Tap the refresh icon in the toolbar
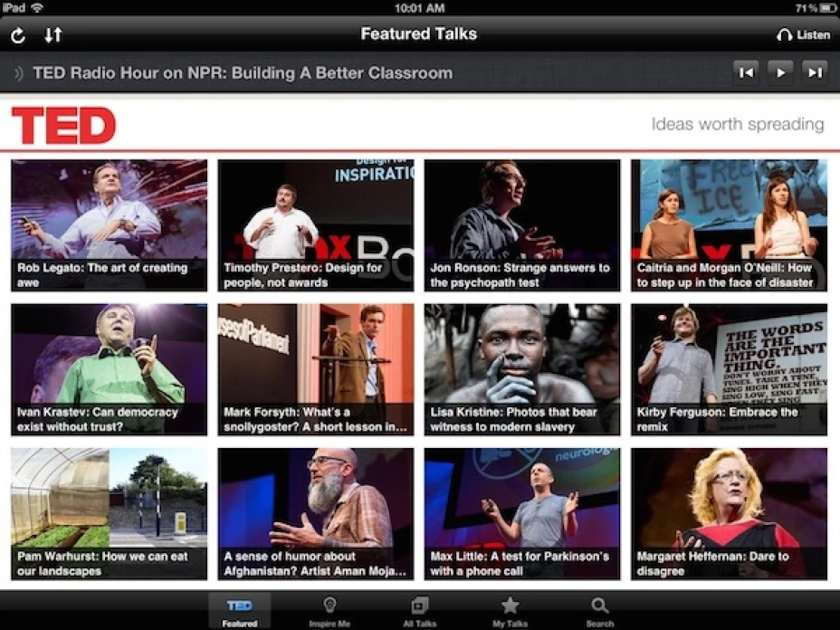The image size is (840, 630). coord(18,34)
